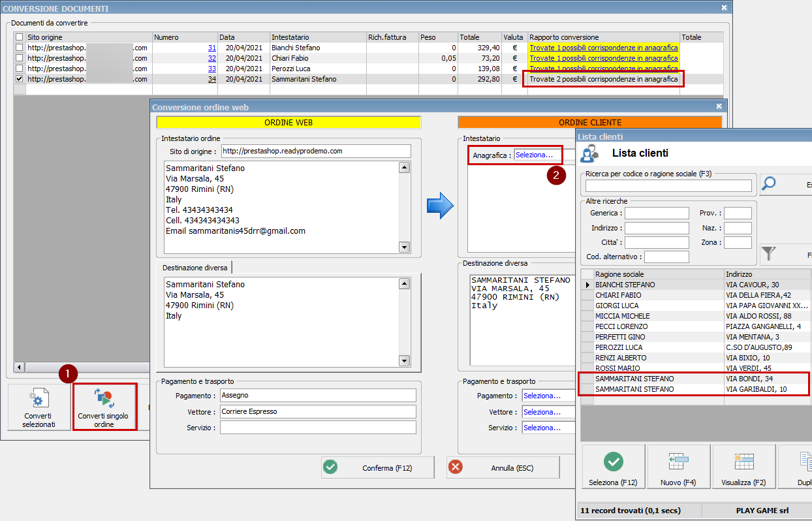Click the blue arrow between order panels
Image resolution: width=812 pixels, height=521 pixels.
tap(439, 206)
